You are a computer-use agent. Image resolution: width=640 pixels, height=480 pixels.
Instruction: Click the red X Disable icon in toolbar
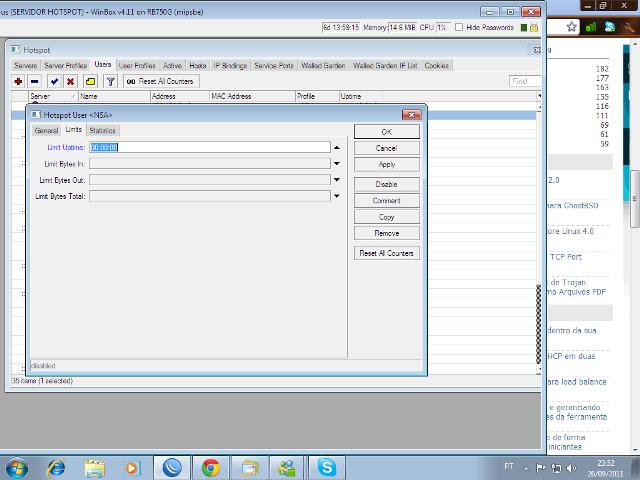(x=71, y=81)
